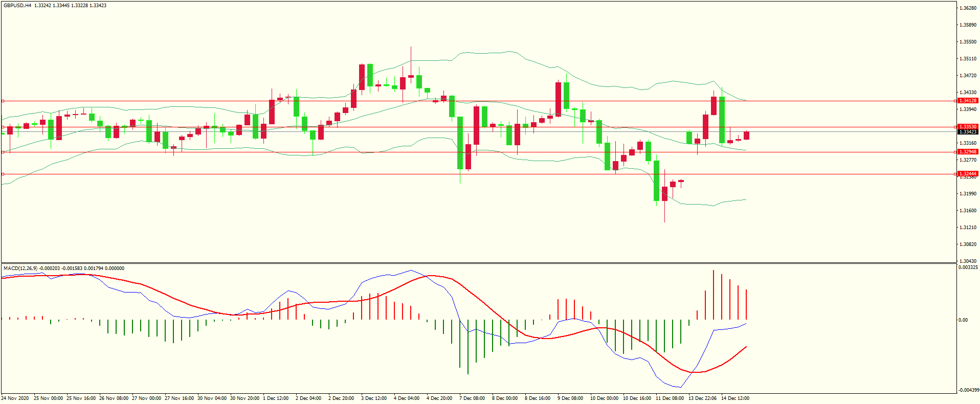
Task: Click the 1.30820 price axis label
Action: tap(968, 244)
